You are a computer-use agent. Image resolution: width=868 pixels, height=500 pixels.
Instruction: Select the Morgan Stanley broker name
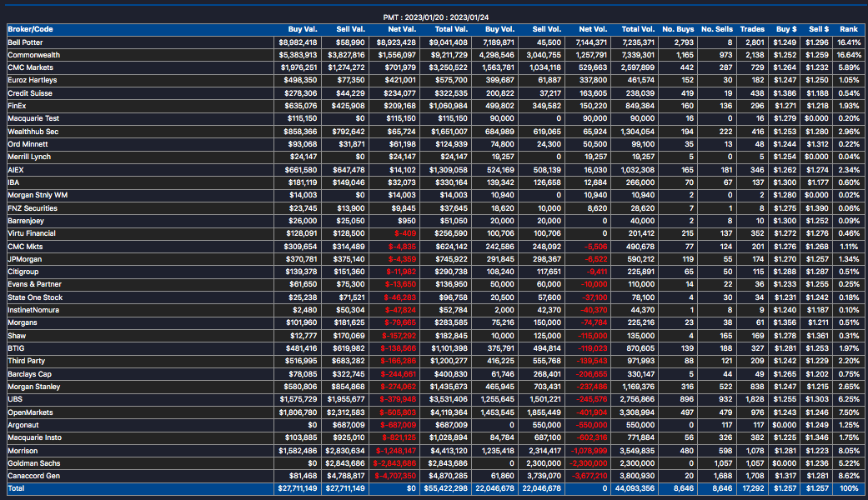[33, 387]
